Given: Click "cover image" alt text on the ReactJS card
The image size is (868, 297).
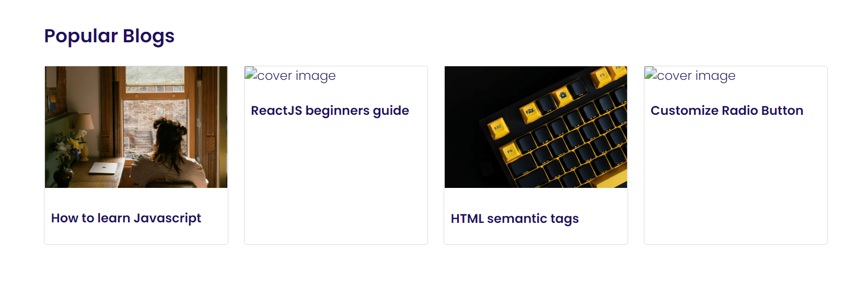Looking at the screenshot, I should coord(296,76).
